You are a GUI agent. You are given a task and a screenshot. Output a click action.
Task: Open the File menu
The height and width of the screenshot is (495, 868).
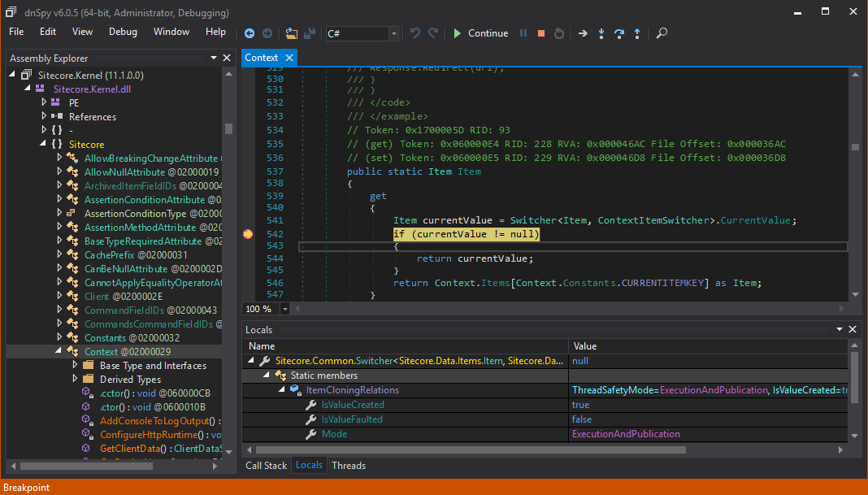pos(16,32)
